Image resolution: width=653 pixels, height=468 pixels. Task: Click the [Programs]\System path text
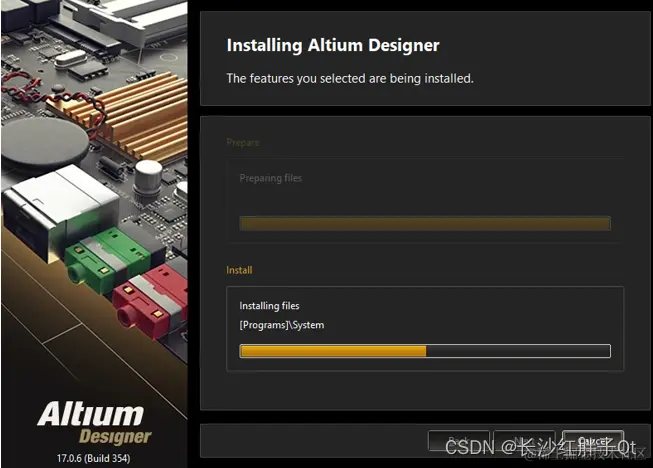(282, 325)
